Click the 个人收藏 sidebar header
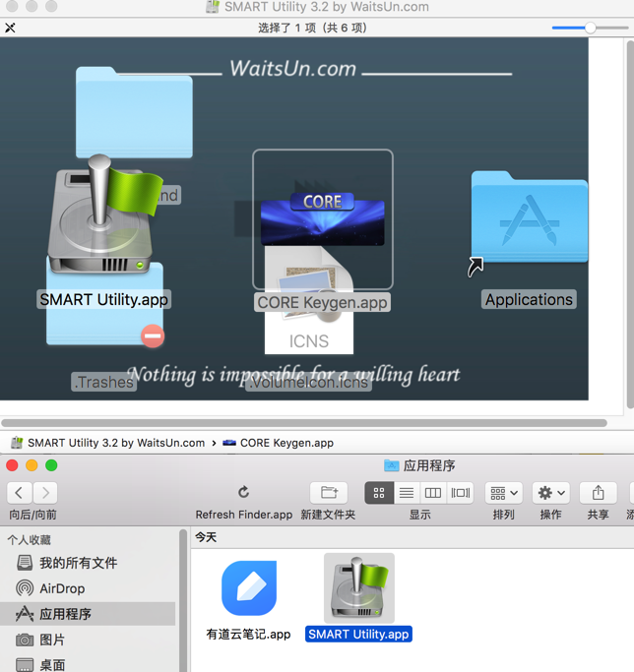 [x=30, y=539]
